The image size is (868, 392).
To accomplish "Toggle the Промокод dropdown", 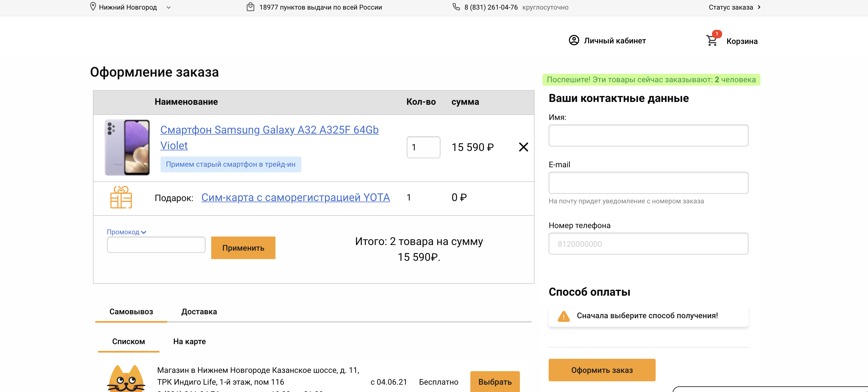I will pyautogui.click(x=126, y=232).
